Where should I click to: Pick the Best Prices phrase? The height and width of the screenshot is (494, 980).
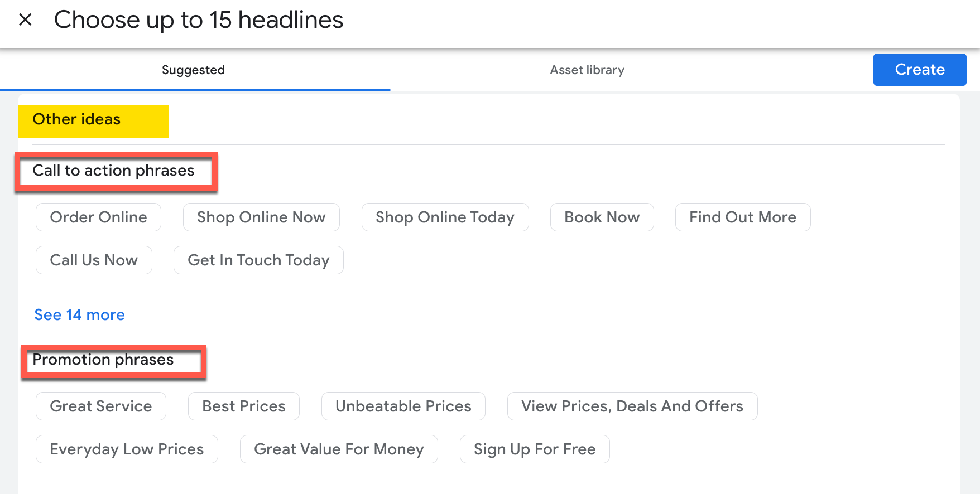(243, 406)
